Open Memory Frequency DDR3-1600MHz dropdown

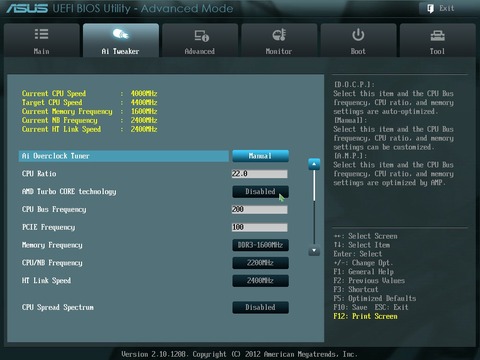(x=260, y=245)
